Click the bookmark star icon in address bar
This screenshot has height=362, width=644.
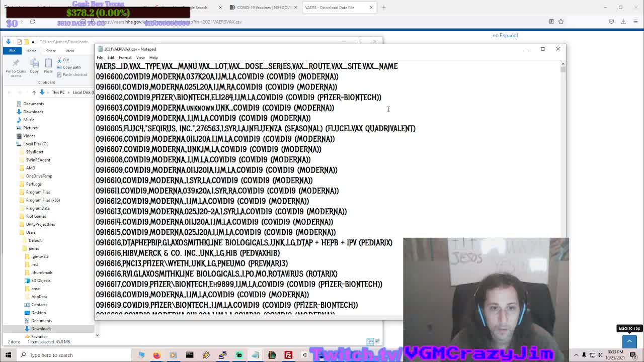pos(561,22)
